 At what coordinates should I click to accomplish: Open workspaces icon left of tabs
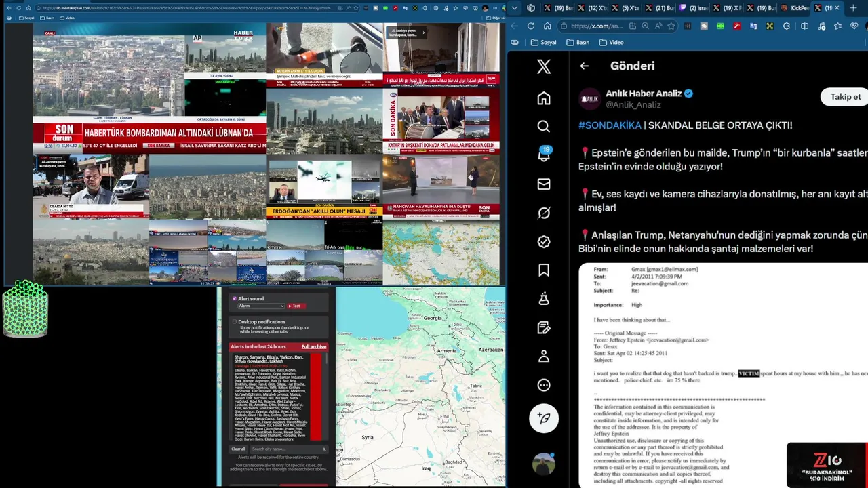(531, 8)
